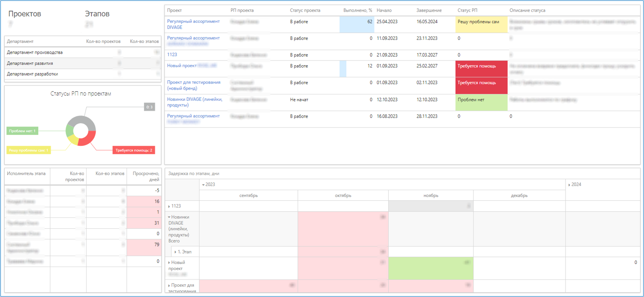644x297 pixels.
Task: Click the ноябрь month column header
Action: pyautogui.click(x=431, y=196)
